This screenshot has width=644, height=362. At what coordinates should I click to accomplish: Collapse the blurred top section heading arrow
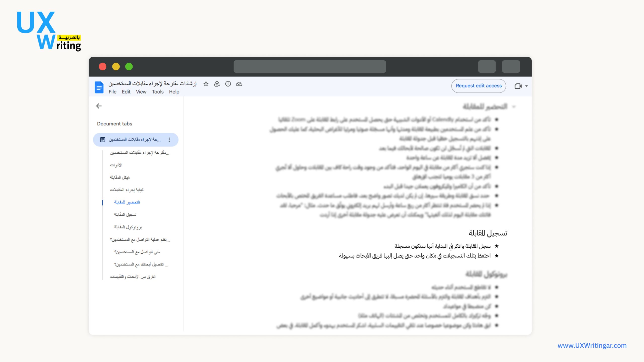pyautogui.click(x=514, y=107)
